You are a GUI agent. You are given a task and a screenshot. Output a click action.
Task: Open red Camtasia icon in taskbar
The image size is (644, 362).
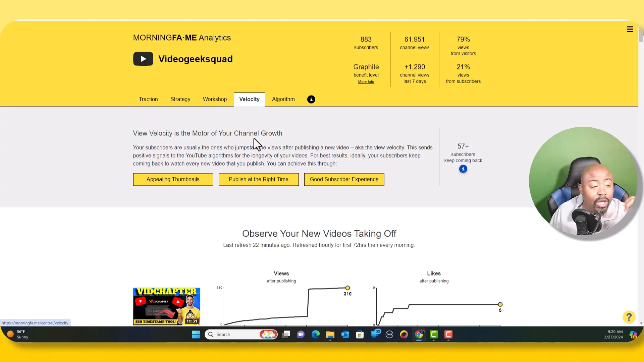448,335
